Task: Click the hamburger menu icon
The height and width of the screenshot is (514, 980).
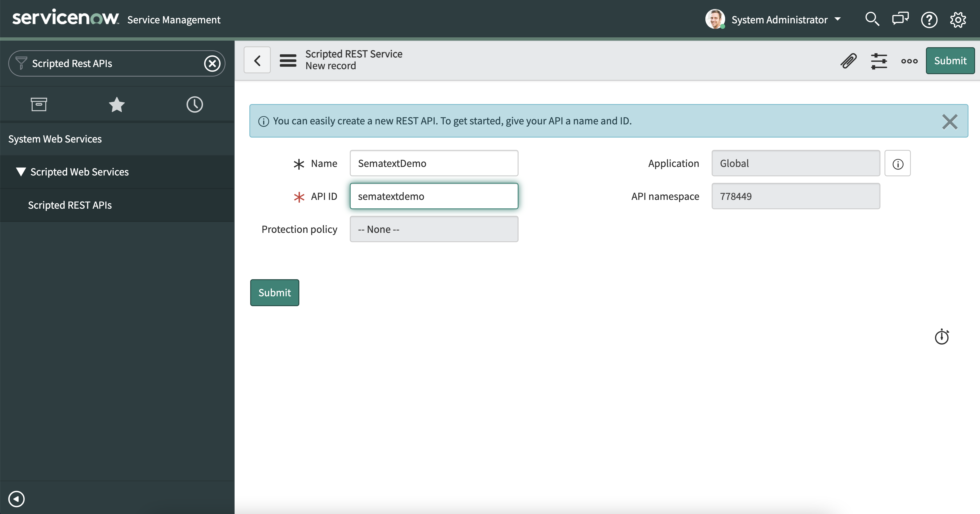Action: click(287, 60)
